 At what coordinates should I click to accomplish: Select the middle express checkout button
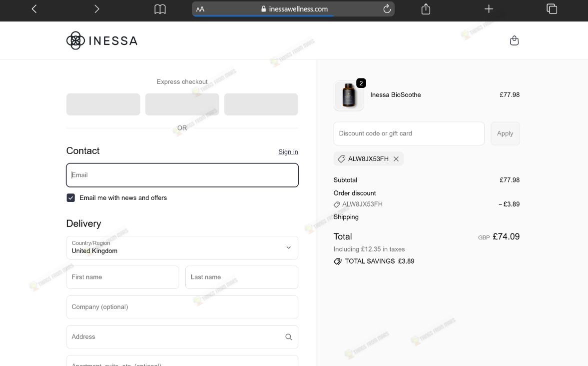pyautogui.click(x=182, y=104)
